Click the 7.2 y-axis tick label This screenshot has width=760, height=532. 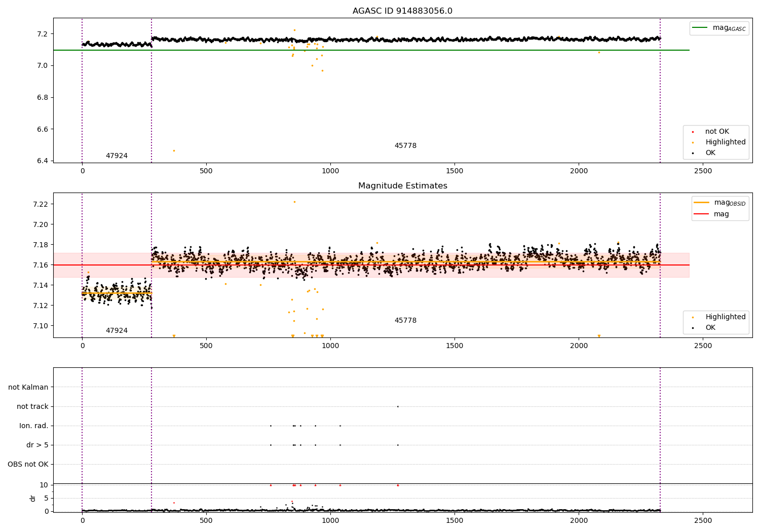coord(42,34)
